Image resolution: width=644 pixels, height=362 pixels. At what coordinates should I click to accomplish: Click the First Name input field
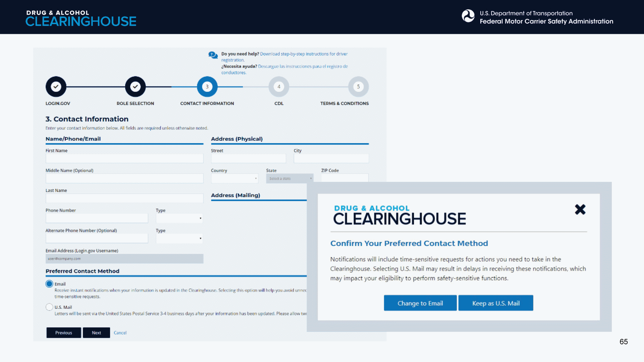[x=124, y=159]
